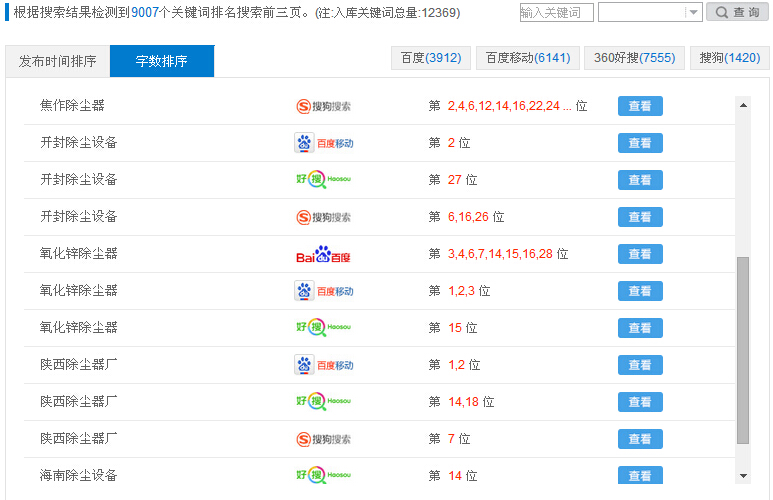Click Baidu Mobile logo in 氧化锌除尘器 row
Screen dimensions: 773x500
(324, 291)
